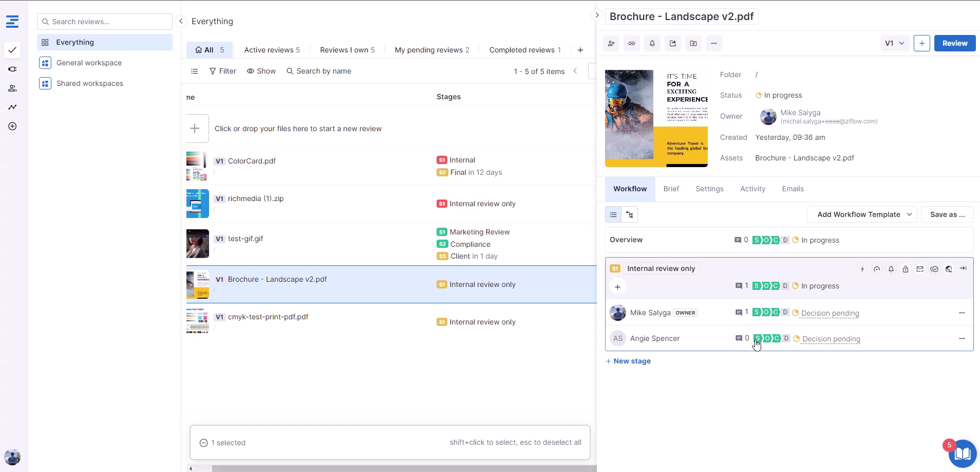Click Angie Spencer's green S status badge

coord(758,338)
